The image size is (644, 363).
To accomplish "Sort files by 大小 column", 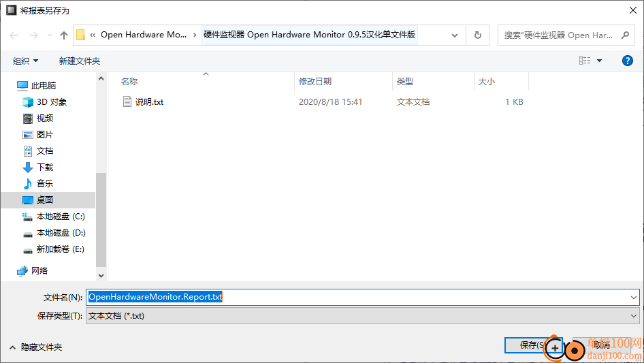I will [x=487, y=82].
